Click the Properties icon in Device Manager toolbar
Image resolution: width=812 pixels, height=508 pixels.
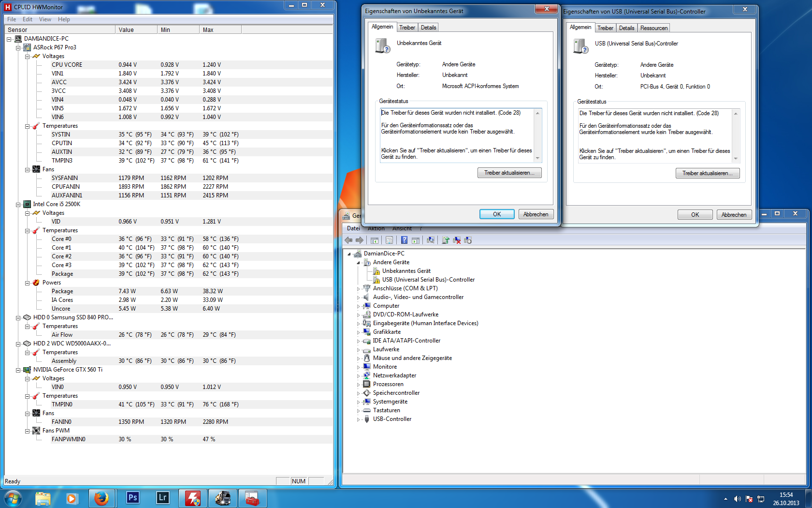[389, 240]
